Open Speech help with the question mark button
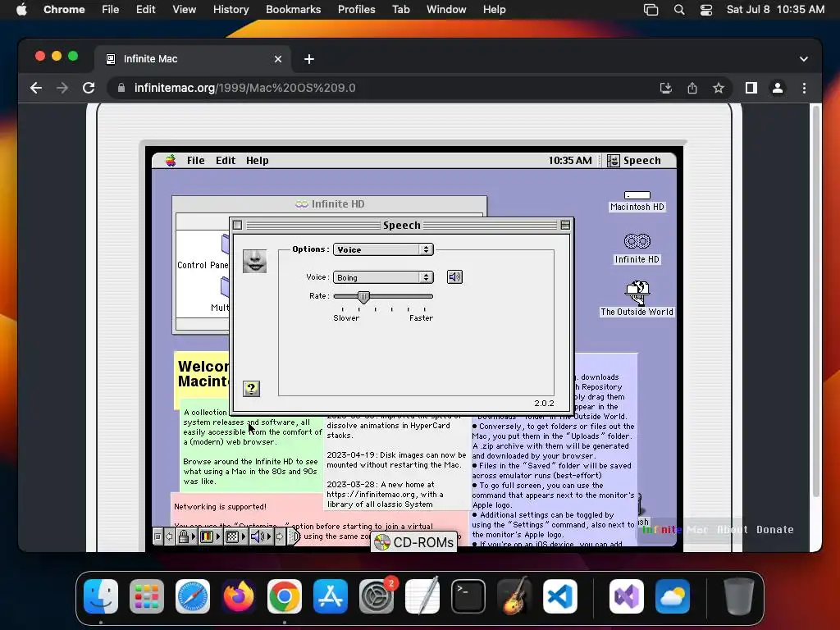This screenshot has width=840, height=630. click(x=251, y=388)
